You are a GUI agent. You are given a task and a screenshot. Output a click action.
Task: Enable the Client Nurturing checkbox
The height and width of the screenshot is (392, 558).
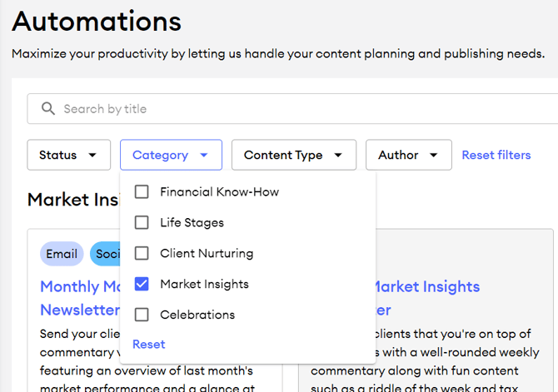point(142,253)
